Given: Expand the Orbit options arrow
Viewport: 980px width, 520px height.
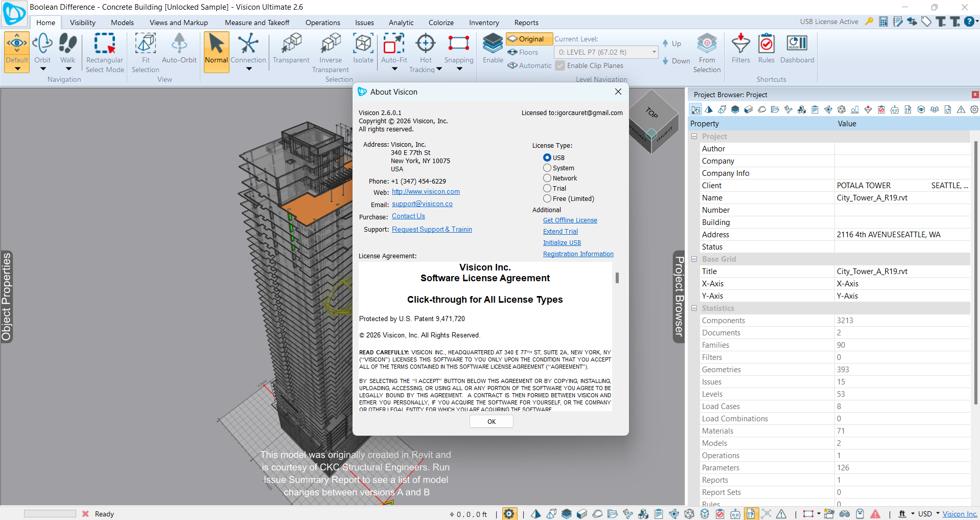Looking at the screenshot, I should (x=43, y=69).
